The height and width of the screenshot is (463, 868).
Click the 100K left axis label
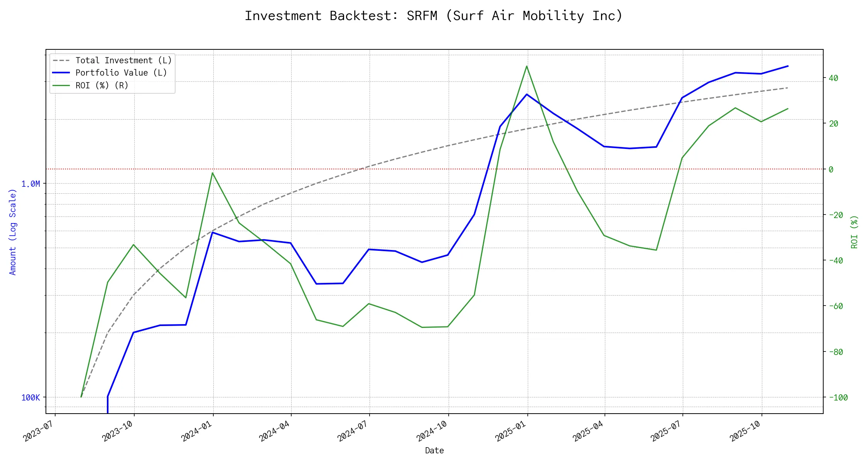pyautogui.click(x=30, y=397)
